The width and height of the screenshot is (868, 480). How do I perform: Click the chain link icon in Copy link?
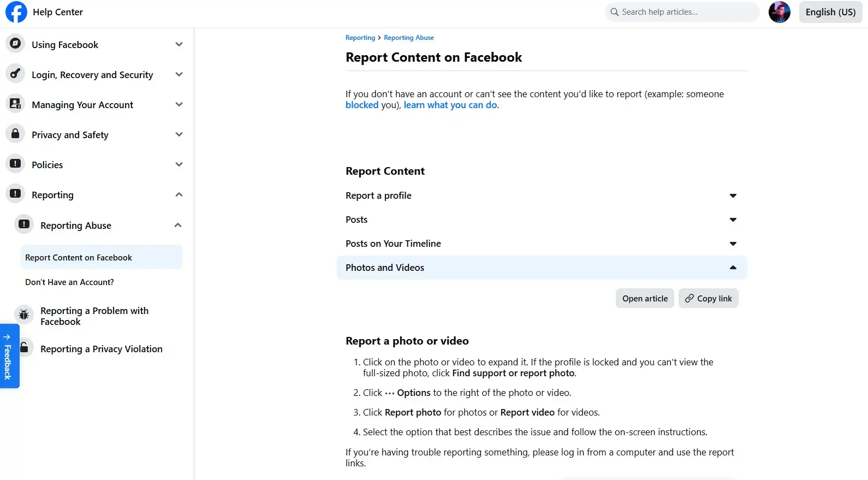coord(689,298)
